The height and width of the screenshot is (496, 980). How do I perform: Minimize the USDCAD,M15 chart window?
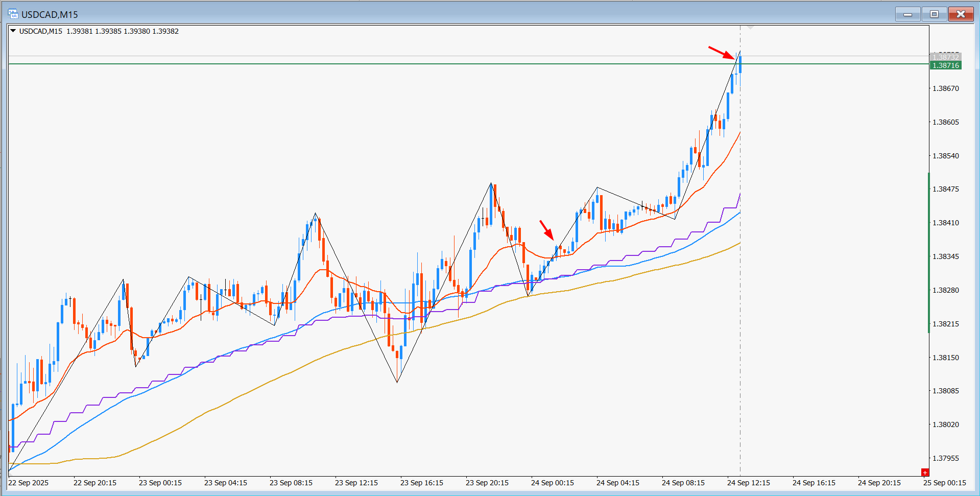(x=907, y=14)
